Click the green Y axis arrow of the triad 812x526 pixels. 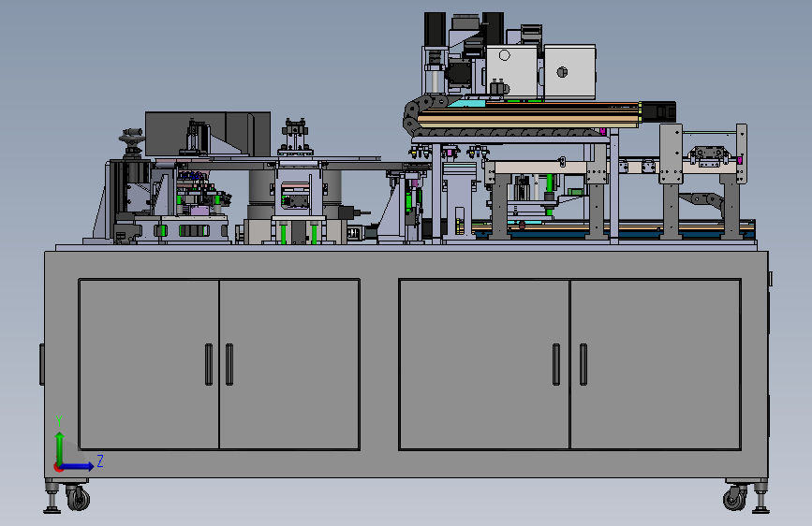(60, 449)
